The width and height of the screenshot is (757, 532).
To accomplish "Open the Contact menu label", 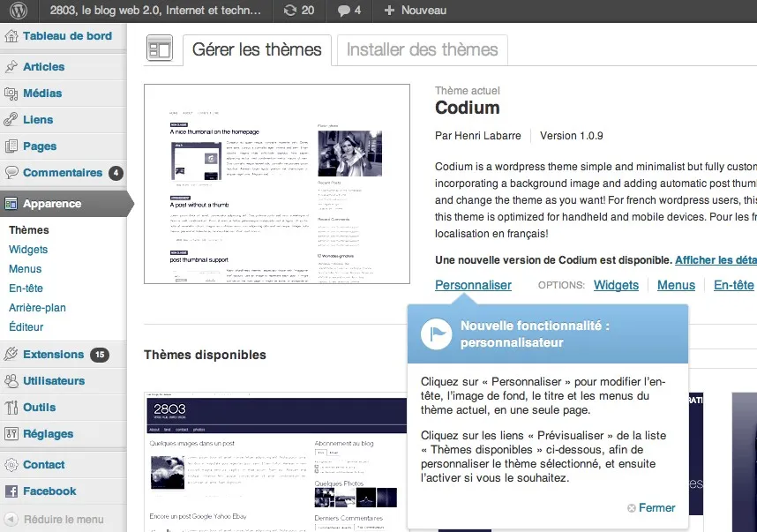I will pyautogui.click(x=44, y=465).
